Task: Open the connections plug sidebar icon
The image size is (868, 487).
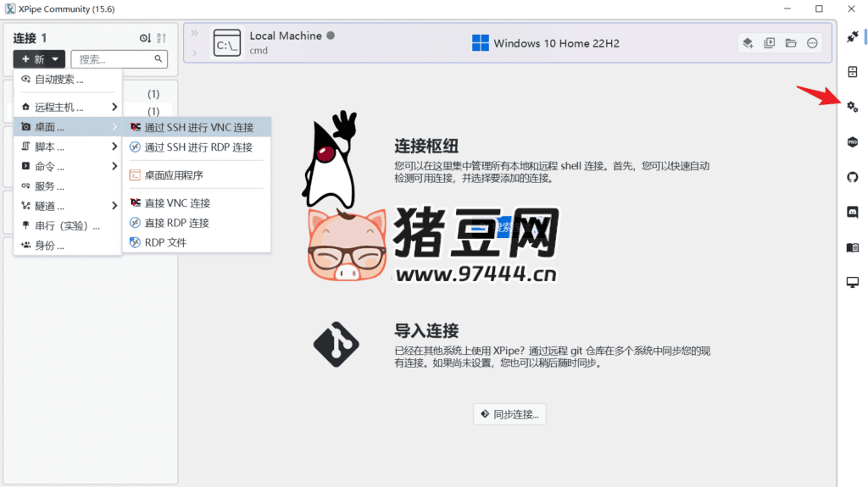Action: (x=853, y=36)
